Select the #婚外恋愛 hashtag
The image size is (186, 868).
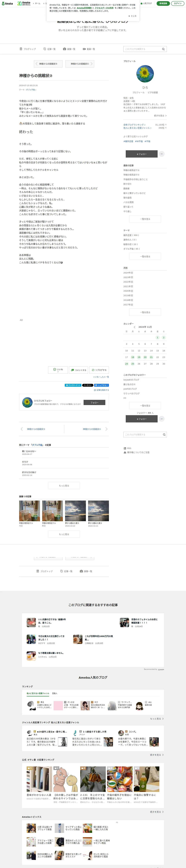pyautogui.click(x=128, y=141)
